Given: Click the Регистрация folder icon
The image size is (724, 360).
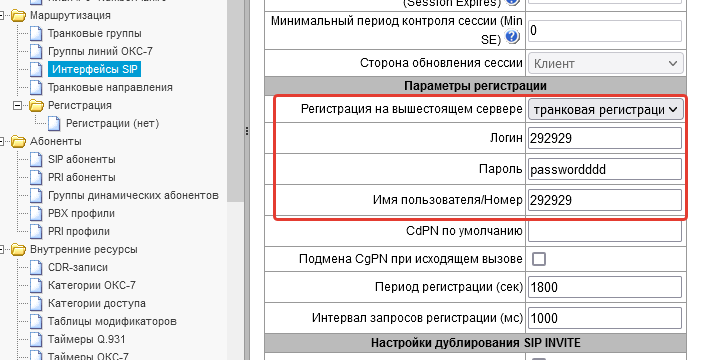Looking at the screenshot, I should [36, 106].
